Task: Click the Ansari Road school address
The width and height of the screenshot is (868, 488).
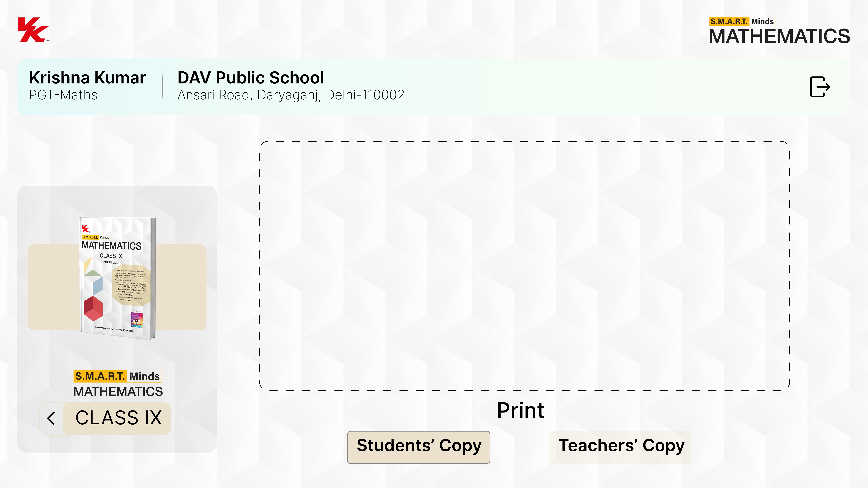Action: [x=291, y=95]
